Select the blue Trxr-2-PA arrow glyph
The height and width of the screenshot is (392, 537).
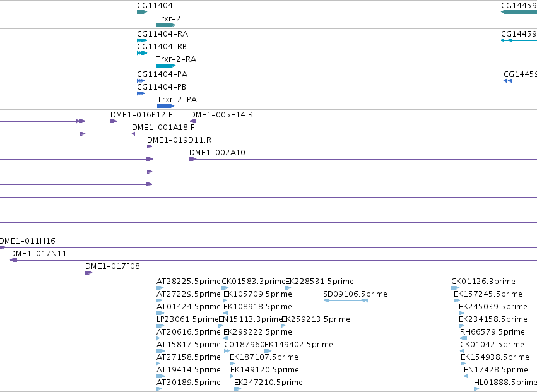tap(165, 106)
